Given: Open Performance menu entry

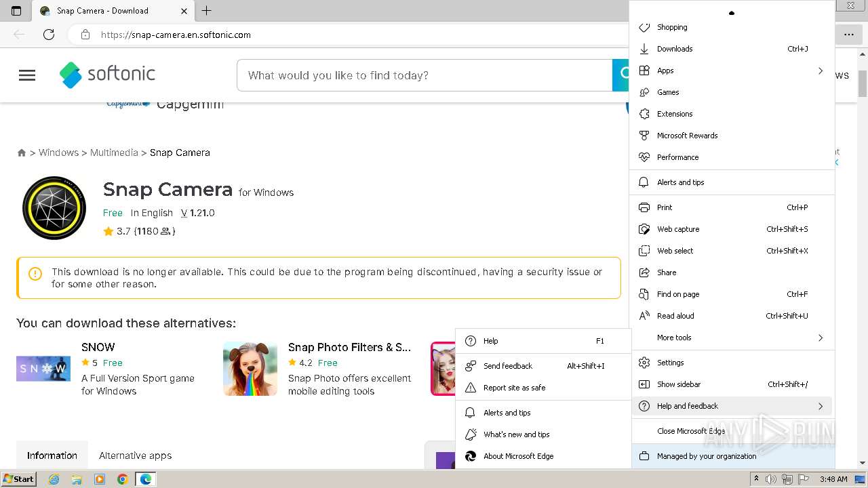Looking at the screenshot, I should tap(732, 157).
